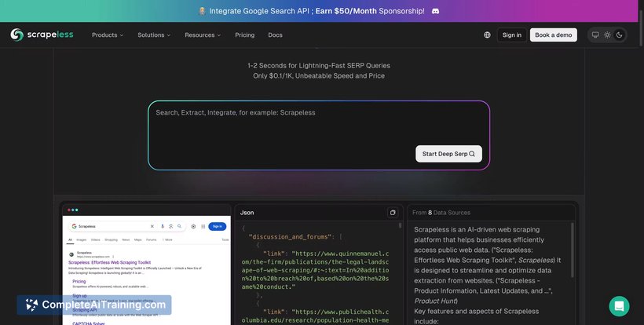Open the language globe selector

click(487, 35)
